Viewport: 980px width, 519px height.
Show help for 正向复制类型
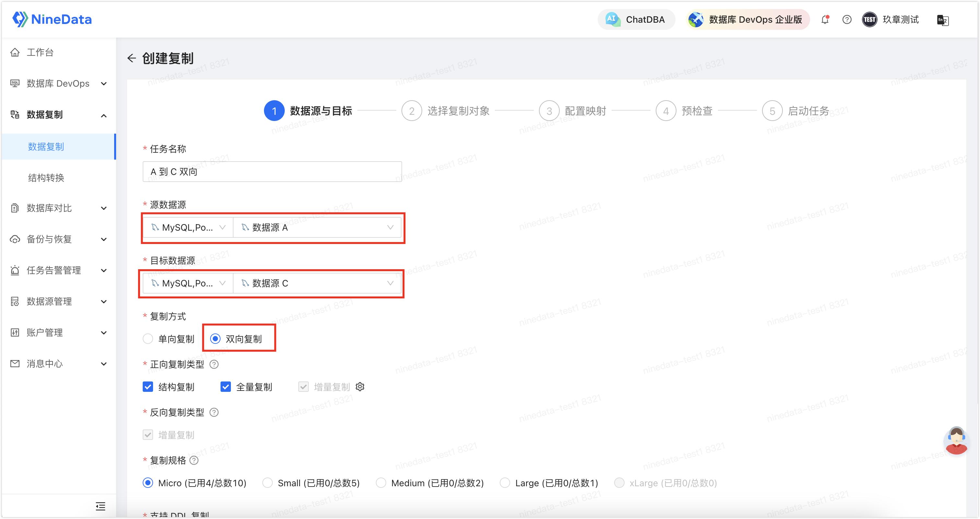click(x=214, y=365)
